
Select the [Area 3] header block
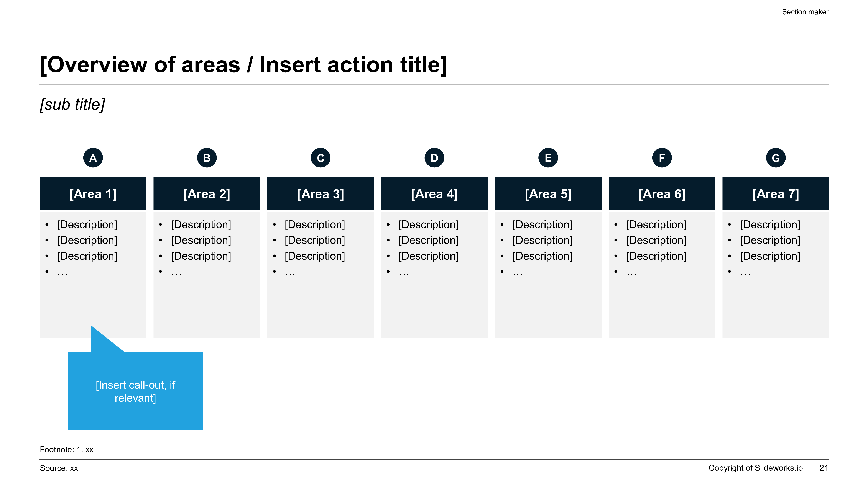coord(321,194)
